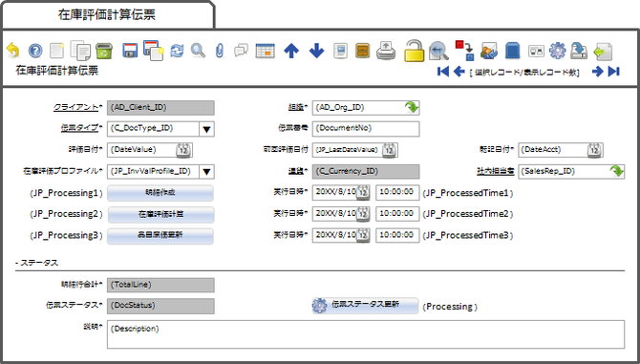
Task: Open Active Workflows red-square arrow icon
Action: [x=465, y=51]
